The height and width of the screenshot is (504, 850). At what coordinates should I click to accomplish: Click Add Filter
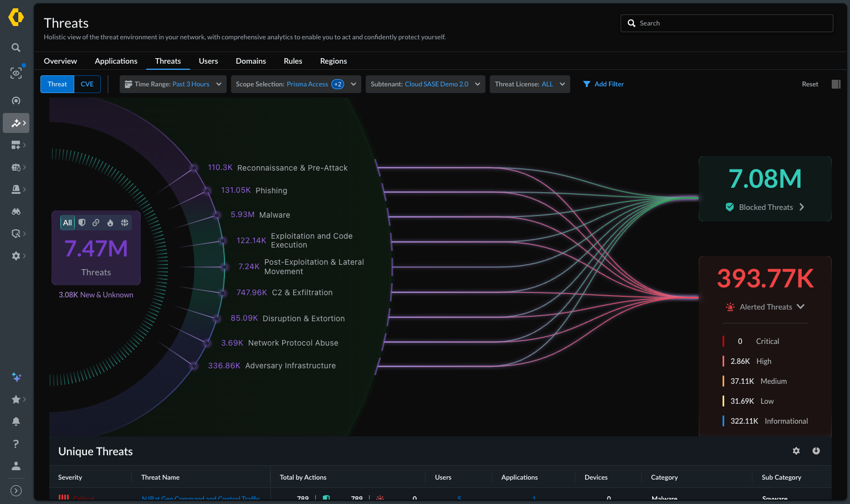pos(603,84)
